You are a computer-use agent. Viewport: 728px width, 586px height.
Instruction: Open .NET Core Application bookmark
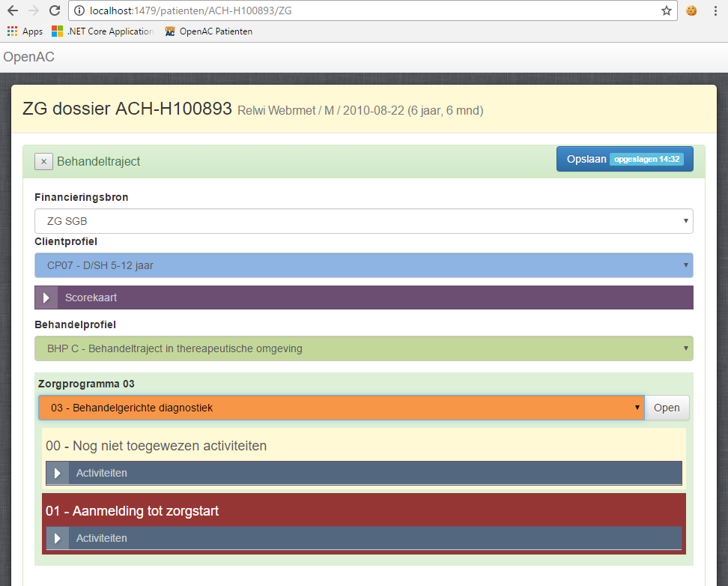[103, 31]
